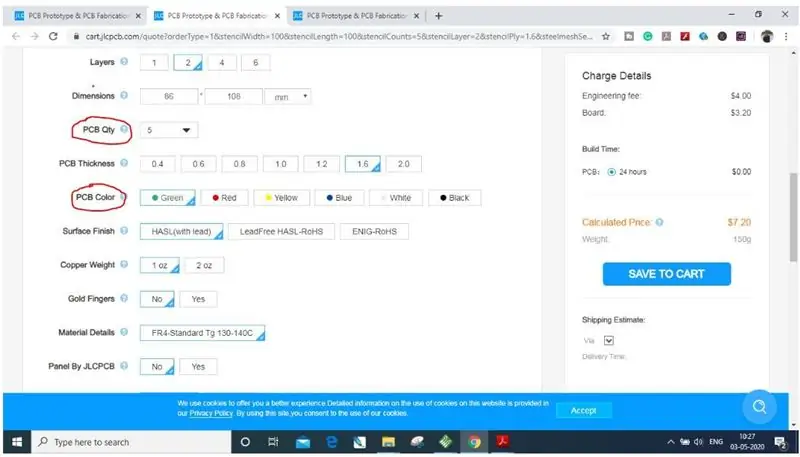The width and height of the screenshot is (800, 457).
Task: Select FR4-Standard Tg 130-140C material
Action: pyautogui.click(x=202, y=334)
